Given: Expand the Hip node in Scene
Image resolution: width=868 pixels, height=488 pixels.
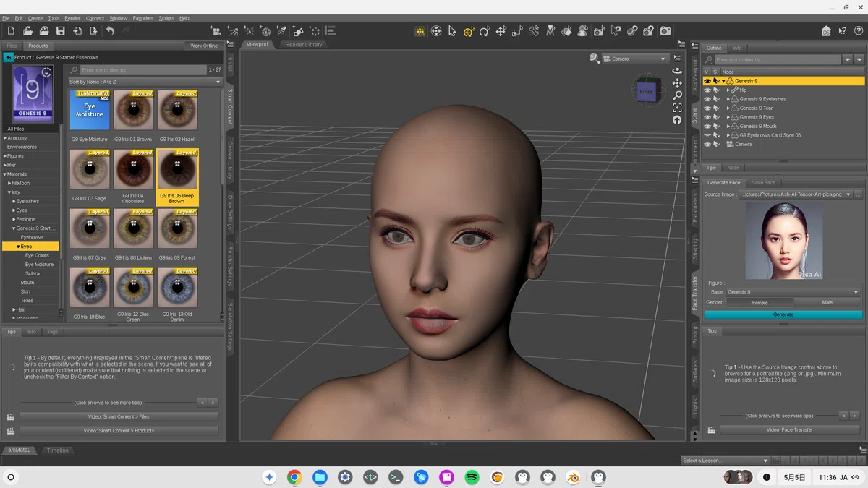Looking at the screenshot, I should point(728,90).
